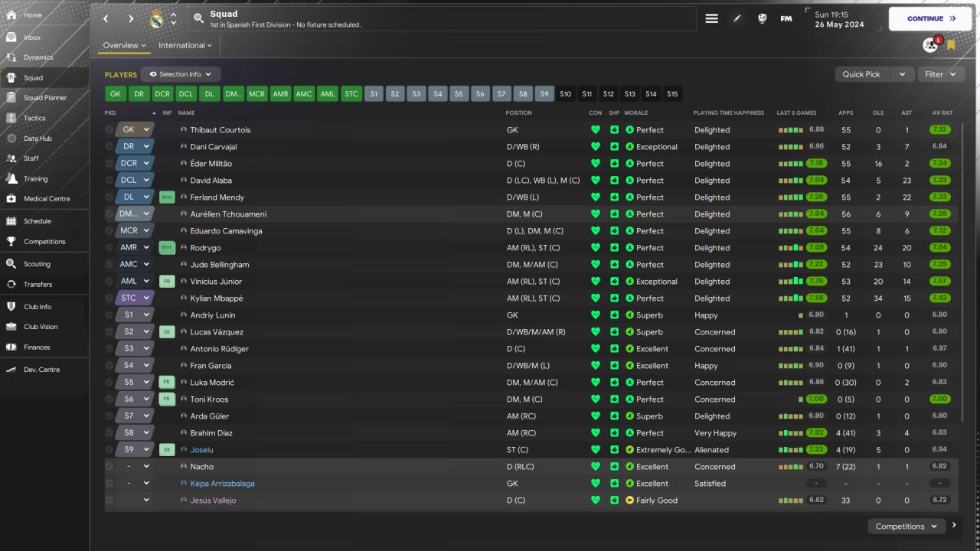The image size is (980, 551).
Task: Open the search magnifier icon
Action: (198, 18)
